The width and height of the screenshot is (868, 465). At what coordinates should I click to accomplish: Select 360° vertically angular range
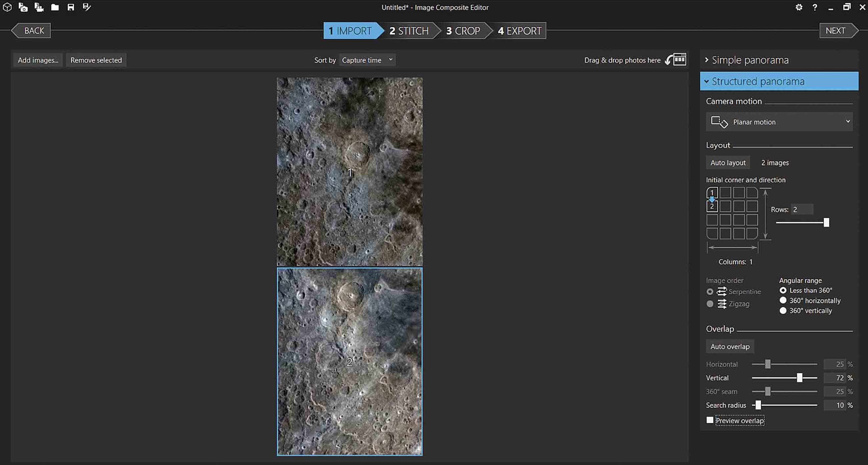pos(806,310)
